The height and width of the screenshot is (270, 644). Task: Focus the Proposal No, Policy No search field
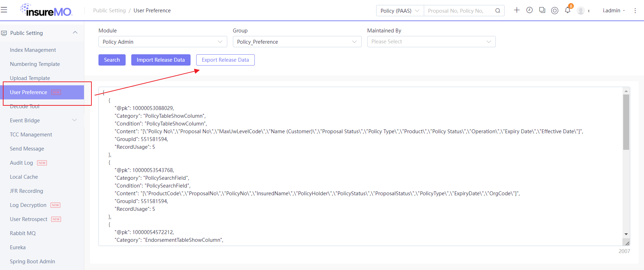tap(459, 11)
